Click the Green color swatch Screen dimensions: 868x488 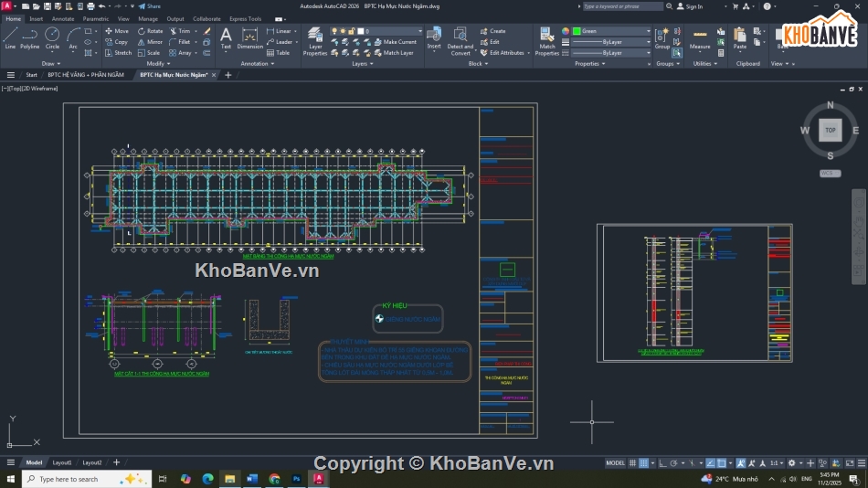pyautogui.click(x=577, y=31)
